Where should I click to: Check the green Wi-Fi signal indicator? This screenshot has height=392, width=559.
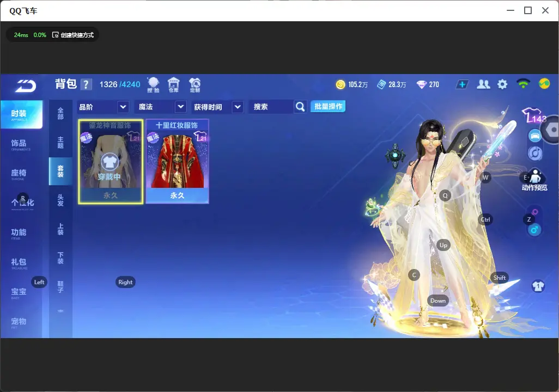(x=523, y=84)
